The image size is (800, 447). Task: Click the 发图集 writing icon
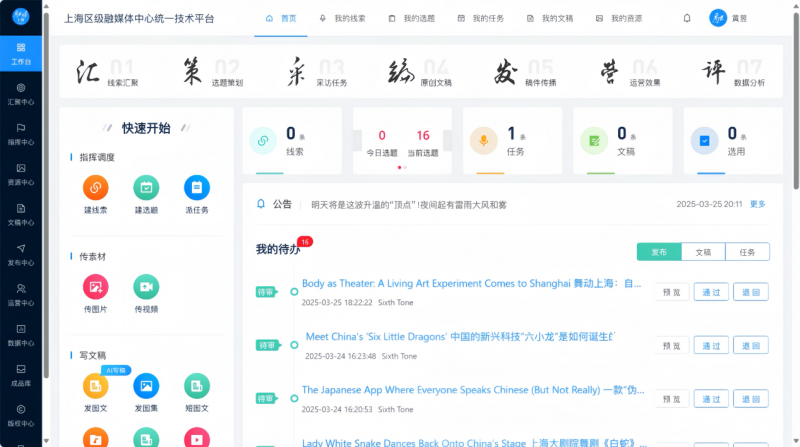click(146, 386)
